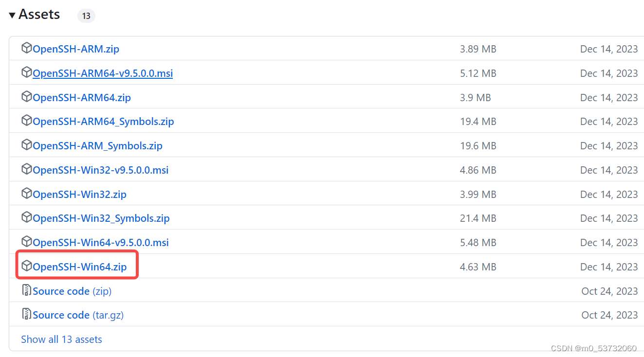The image size is (644, 357).
Task: Click the zip file icon beside Source code (zip)
Action: tap(27, 289)
